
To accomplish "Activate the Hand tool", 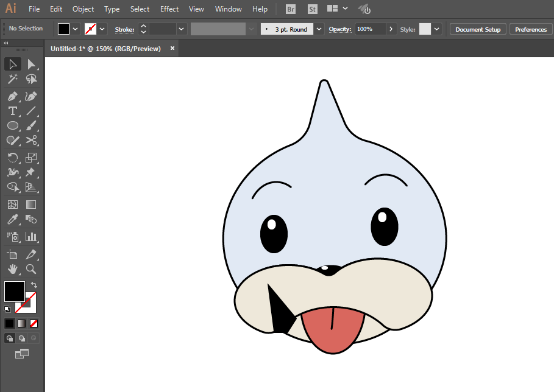I will click(12, 268).
